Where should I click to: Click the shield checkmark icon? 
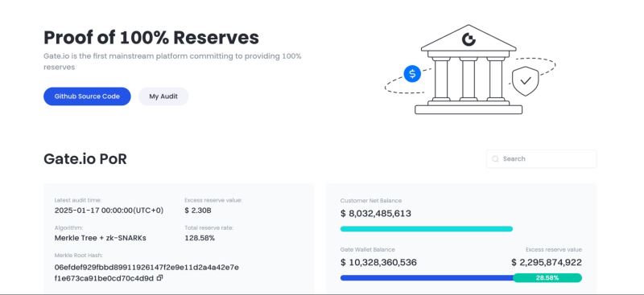click(526, 81)
